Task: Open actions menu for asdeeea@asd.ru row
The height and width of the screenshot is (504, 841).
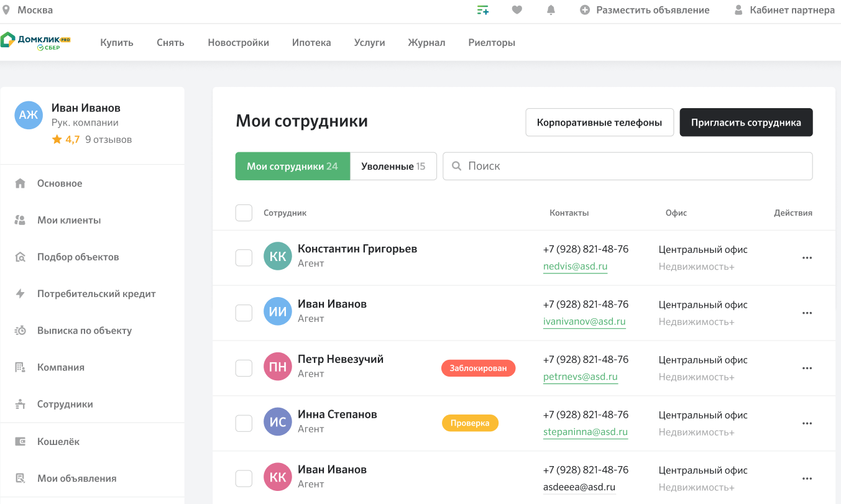Action: pos(807,479)
